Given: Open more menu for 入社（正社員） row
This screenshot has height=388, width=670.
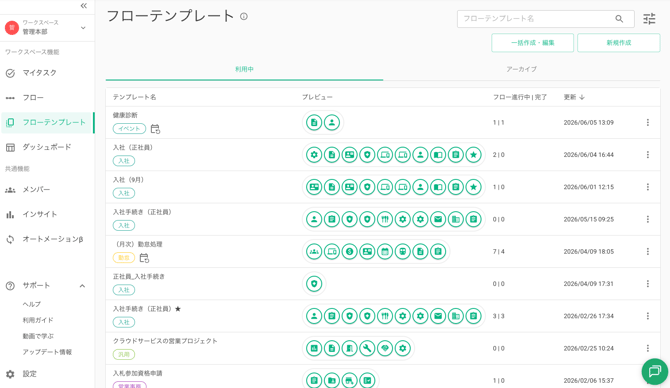Looking at the screenshot, I should [648, 155].
